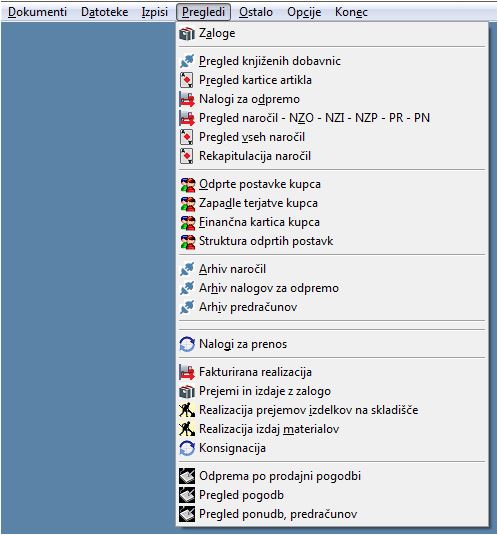Click the people icon beside Odprte postavke kupca
The height and width of the screenshot is (535, 498).
[x=187, y=184]
